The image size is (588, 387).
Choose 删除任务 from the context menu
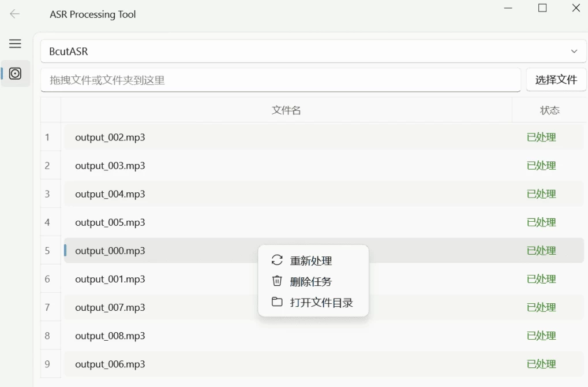point(311,282)
